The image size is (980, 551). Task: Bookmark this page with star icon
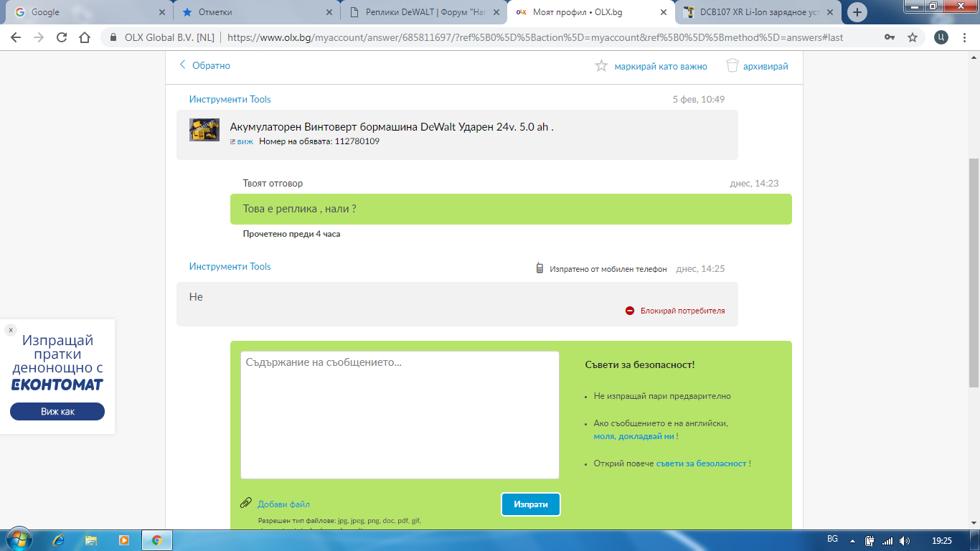point(913,37)
